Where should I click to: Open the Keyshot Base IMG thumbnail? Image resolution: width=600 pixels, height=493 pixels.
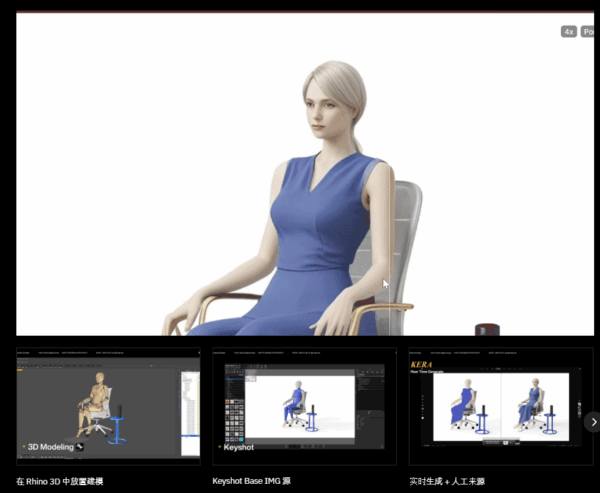(x=304, y=406)
